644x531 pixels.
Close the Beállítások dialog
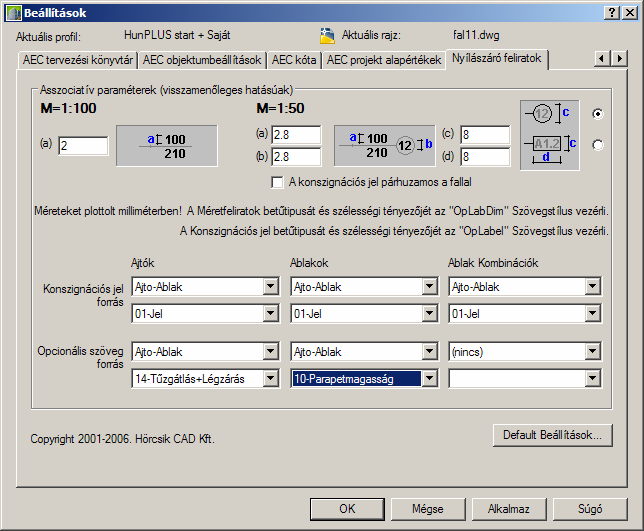(x=630, y=13)
